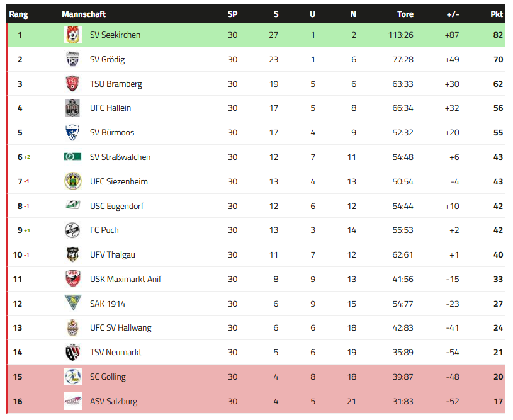Click the Tore column header
513x420 pixels.
coord(405,14)
